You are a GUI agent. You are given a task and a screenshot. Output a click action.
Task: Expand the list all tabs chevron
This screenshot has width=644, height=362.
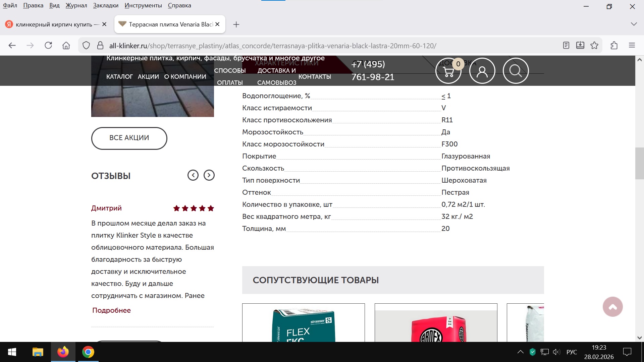(x=634, y=24)
